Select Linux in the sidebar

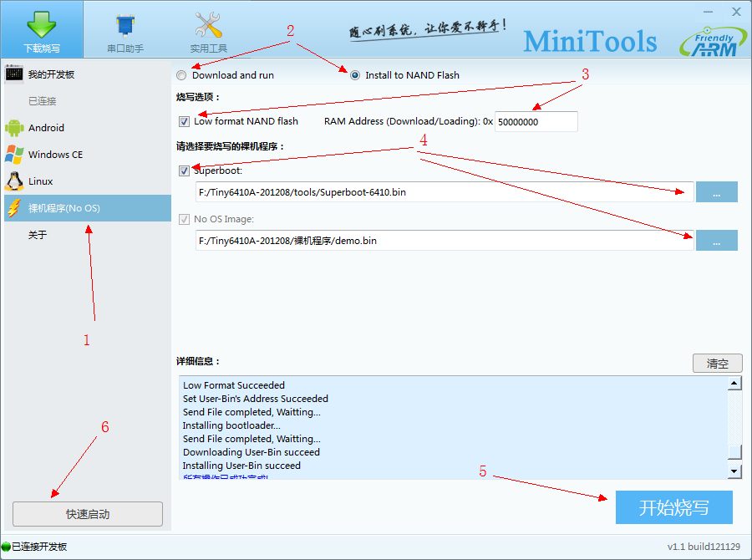pos(87,181)
